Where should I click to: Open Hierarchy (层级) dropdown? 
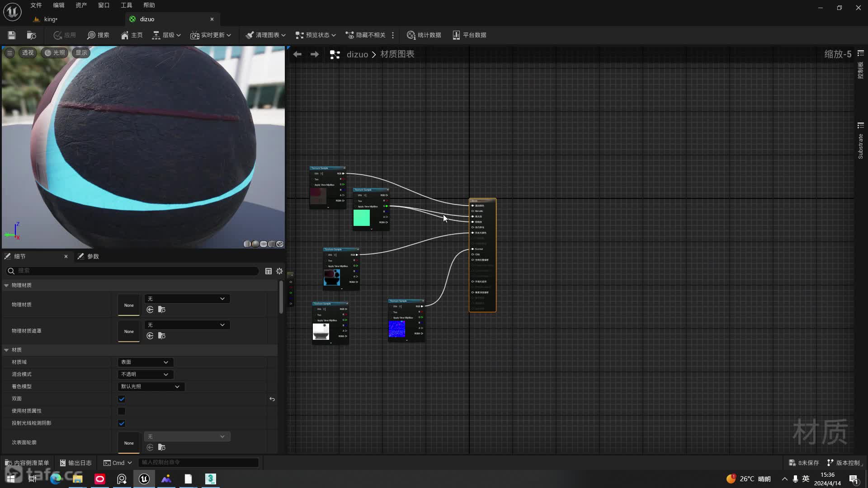click(166, 35)
